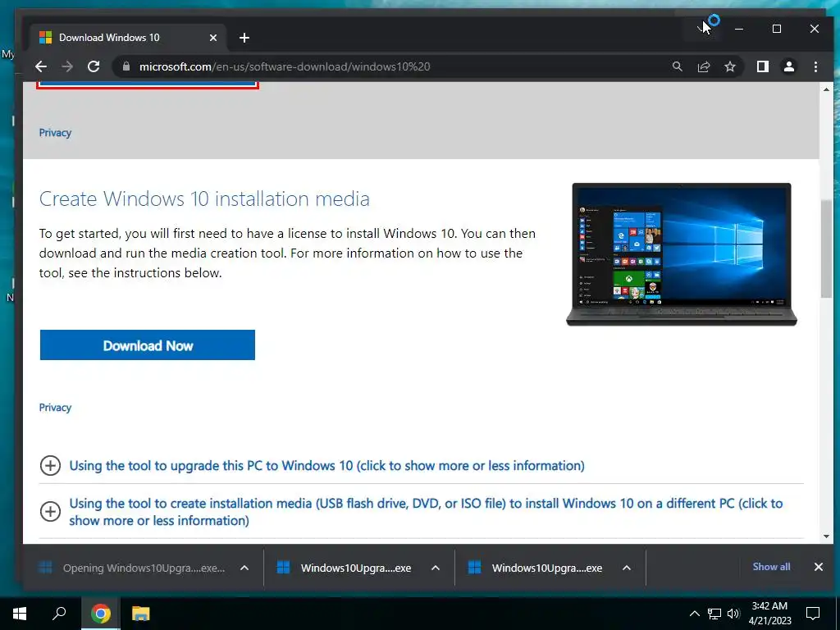Open the 'Opening Windows10Upgra....exe' download item

point(133,568)
